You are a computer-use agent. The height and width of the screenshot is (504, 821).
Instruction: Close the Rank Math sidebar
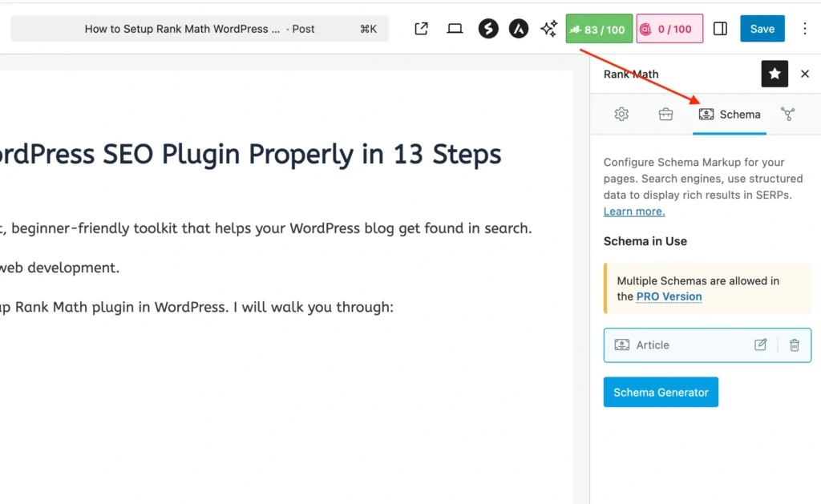tap(805, 74)
